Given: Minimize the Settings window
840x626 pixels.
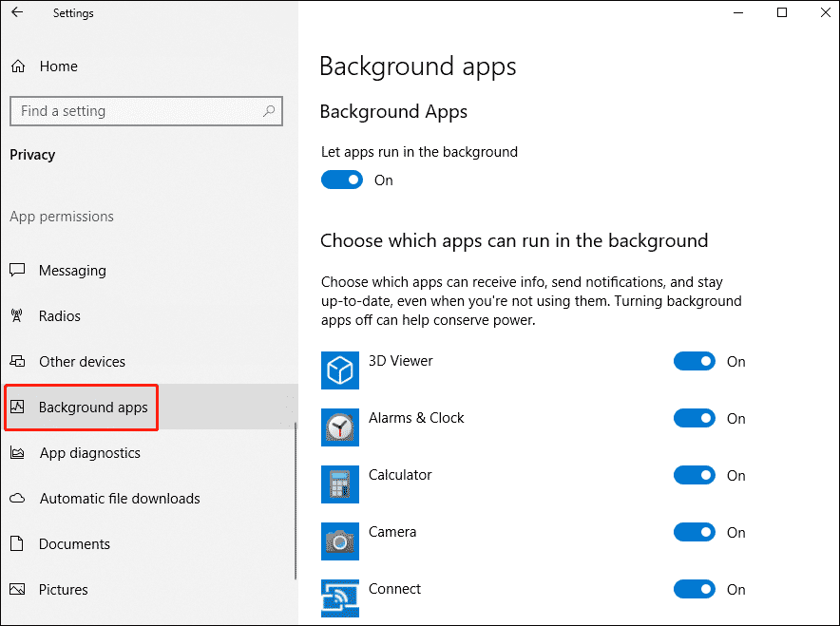Looking at the screenshot, I should (x=738, y=12).
